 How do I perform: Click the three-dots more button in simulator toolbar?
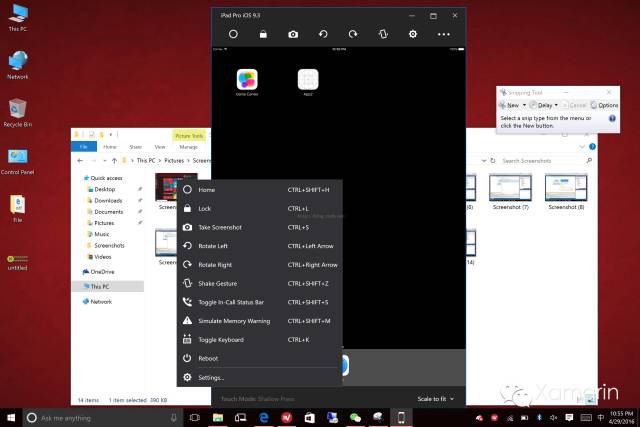click(443, 34)
